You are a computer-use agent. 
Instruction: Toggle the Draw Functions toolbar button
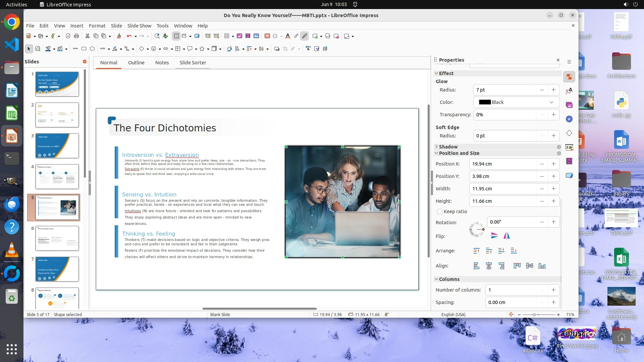pyautogui.click(x=304, y=36)
